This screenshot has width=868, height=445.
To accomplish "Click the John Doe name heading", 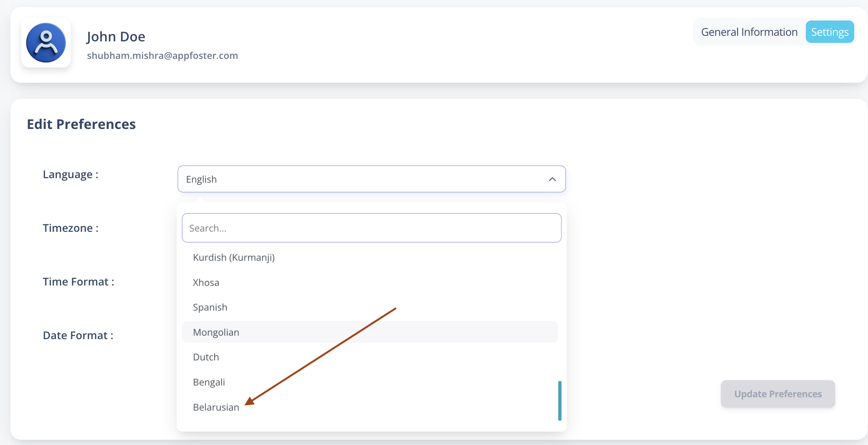I will (x=116, y=37).
